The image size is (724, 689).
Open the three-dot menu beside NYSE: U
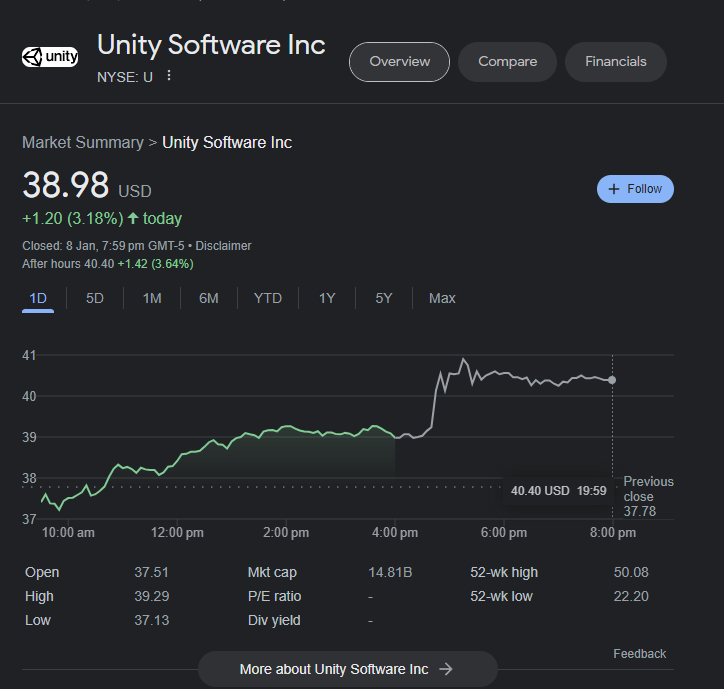click(169, 75)
